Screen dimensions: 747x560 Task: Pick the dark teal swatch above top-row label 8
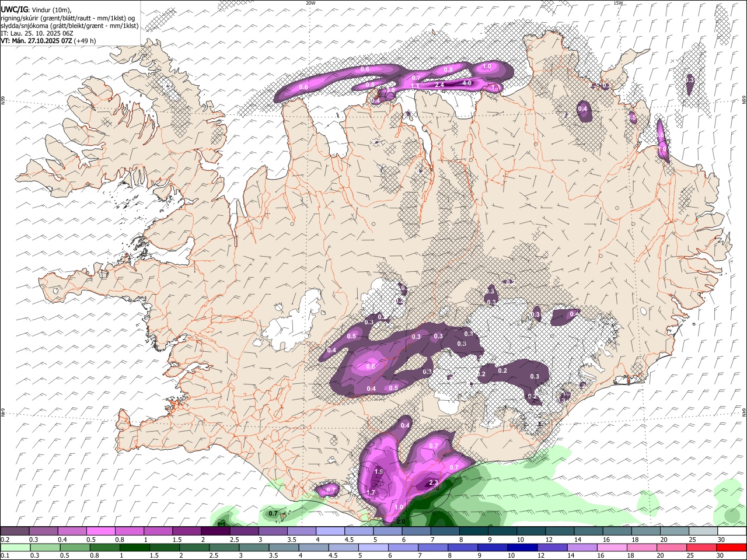[473, 531]
